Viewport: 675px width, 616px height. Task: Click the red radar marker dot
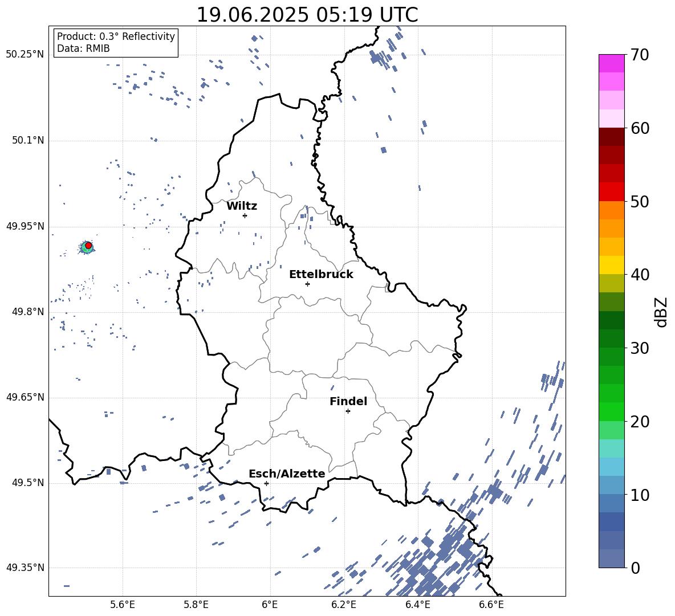tap(88, 246)
